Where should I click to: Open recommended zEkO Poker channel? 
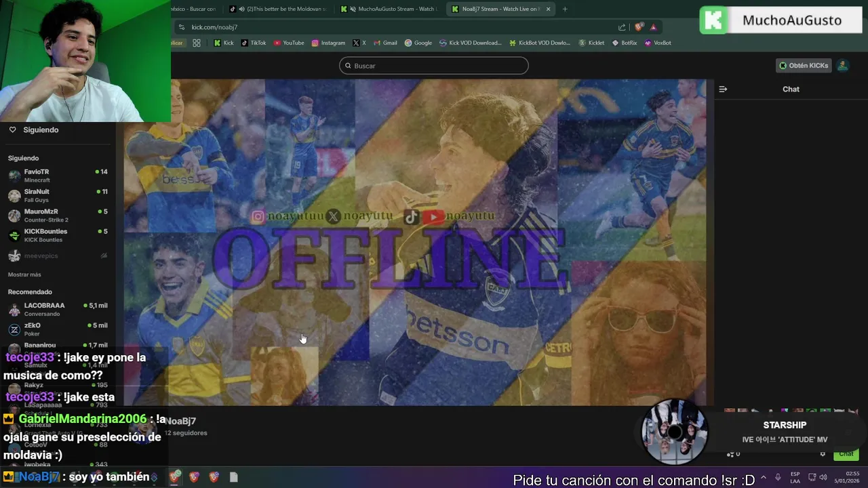point(58,329)
